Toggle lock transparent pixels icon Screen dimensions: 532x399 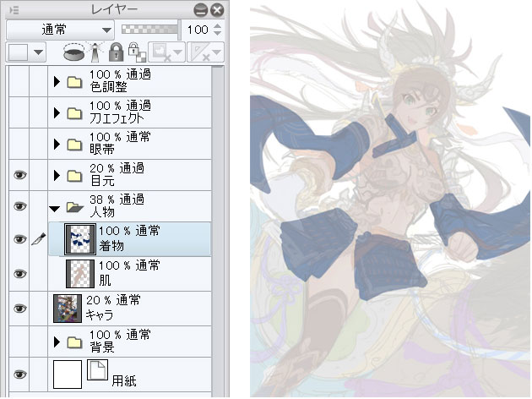tap(137, 52)
